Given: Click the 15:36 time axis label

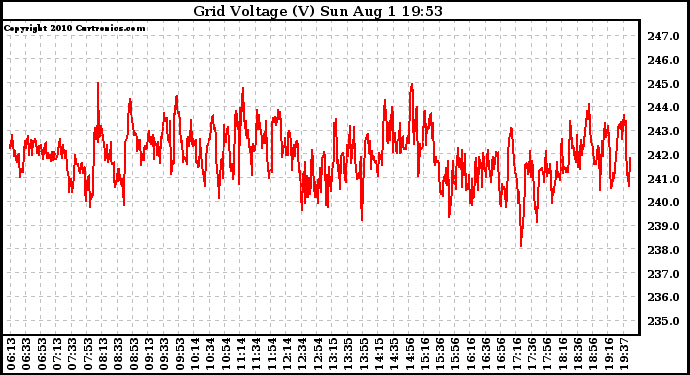Looking at the screenshot, I should (440, 354).
